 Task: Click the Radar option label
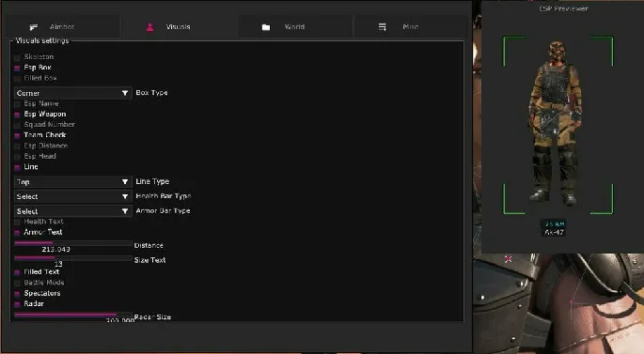(34, 304)
